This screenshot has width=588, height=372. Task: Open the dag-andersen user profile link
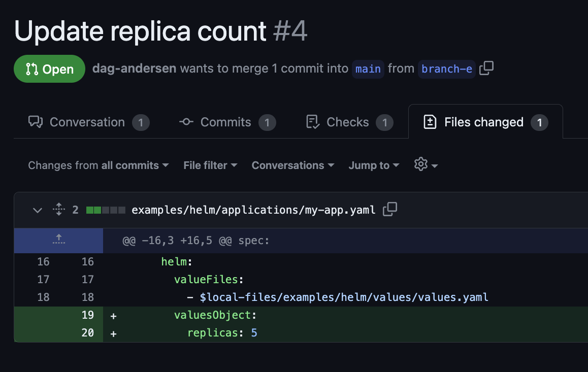135,69
